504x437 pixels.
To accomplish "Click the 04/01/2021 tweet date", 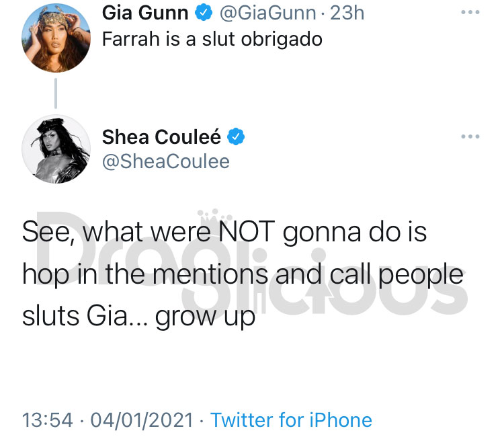I will [142, 420].
